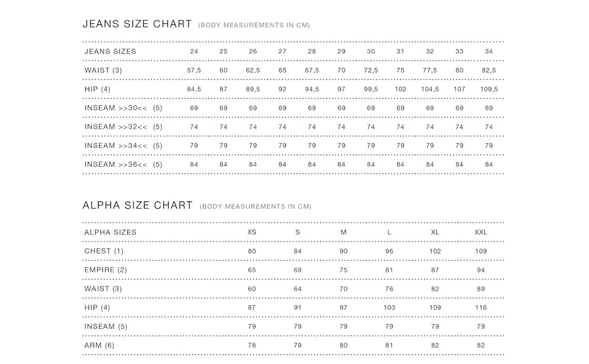Click the 57,5 waist measurement value

click(x=194, y=70)
